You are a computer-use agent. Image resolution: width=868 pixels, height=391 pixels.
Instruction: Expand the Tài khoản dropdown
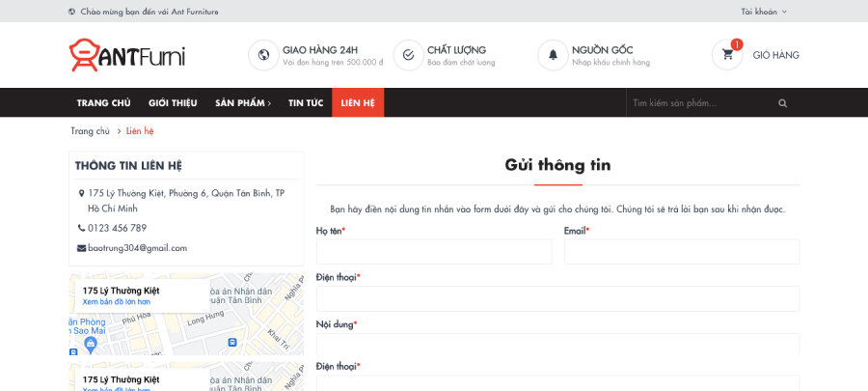pos(764,12)
